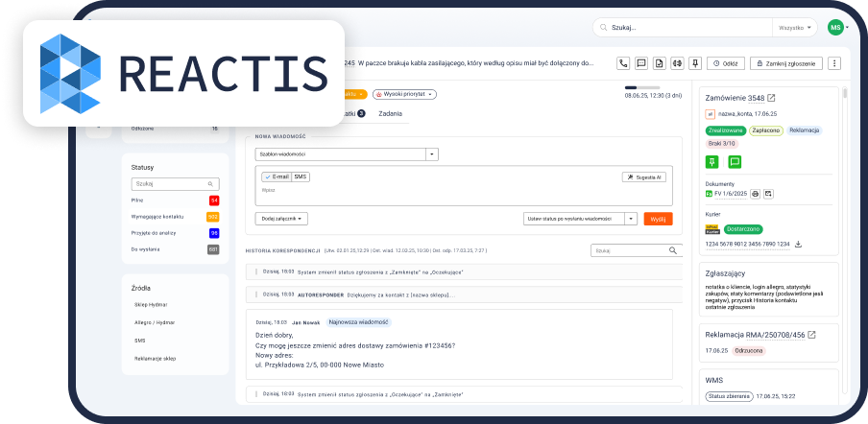
Task: Click tracking number 1234 5678 9012 3456 7890 1234
Action: click(x=747, y=244)
